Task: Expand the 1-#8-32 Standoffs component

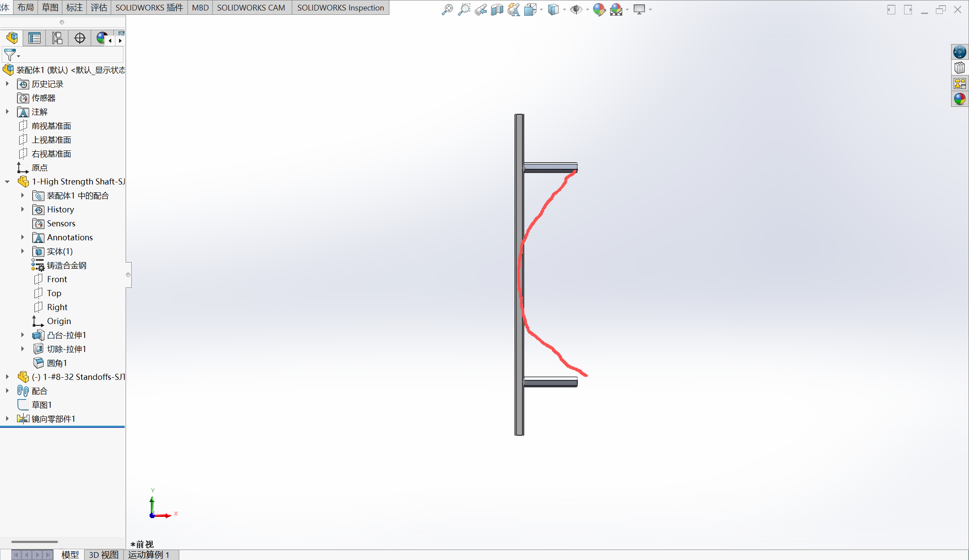Action: coord(7,377)
